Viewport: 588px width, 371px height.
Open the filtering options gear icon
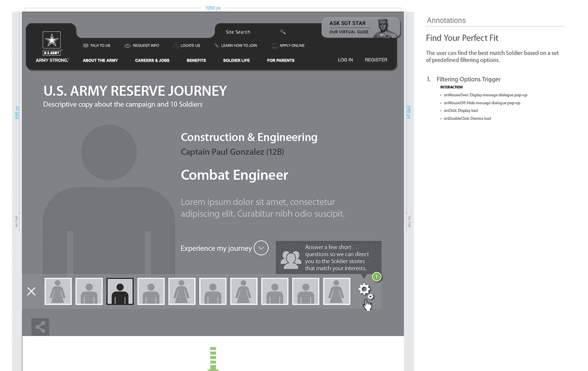point(365,291)
